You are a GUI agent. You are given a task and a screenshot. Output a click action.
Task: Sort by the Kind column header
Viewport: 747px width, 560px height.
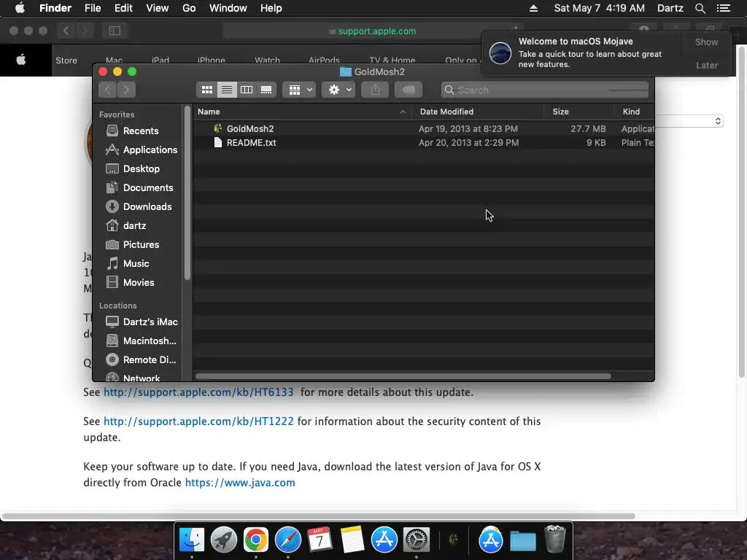pos(635,112)
